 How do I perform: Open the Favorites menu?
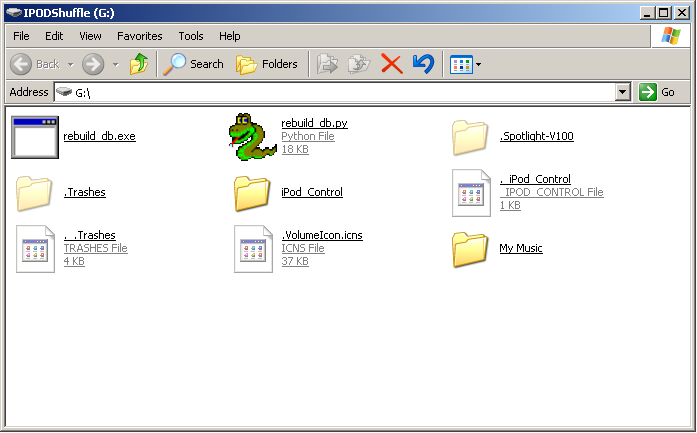pos(140,36)
